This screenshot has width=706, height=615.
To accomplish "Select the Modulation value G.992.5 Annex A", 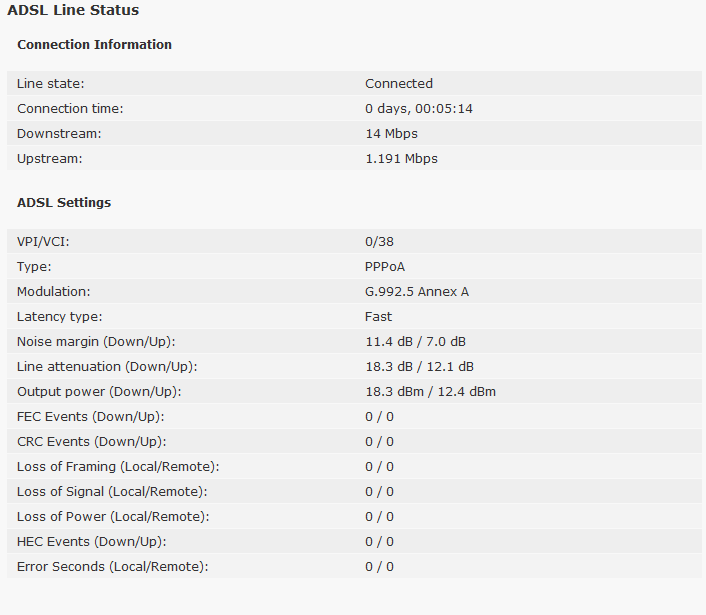I will pos(417,292).
